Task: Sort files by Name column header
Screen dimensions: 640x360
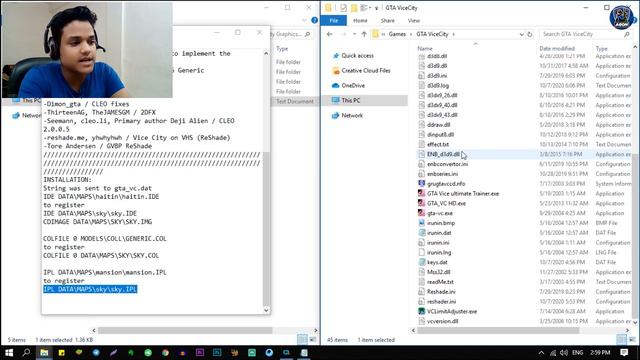Action: tap(425, 48)
